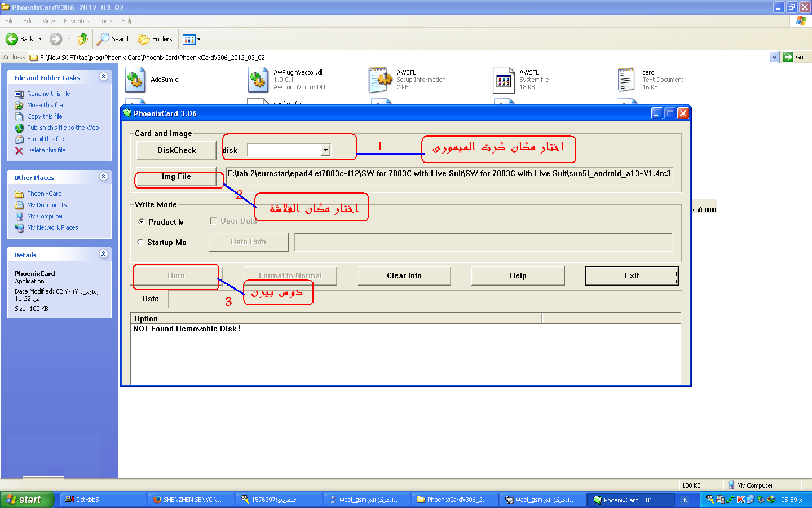Open the PhoenixCard folder link in Other Places

coord(45,194)
